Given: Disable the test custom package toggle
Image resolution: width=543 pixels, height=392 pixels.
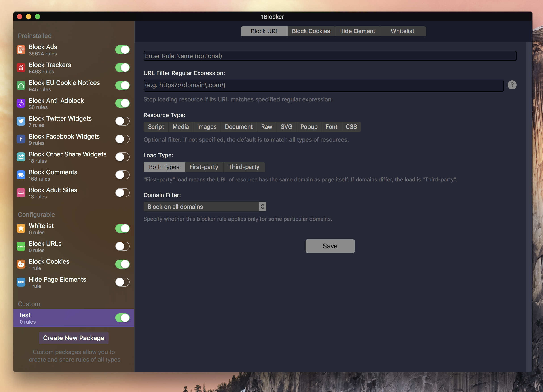Looking at the screenshot, I should [x=122, y=318].
